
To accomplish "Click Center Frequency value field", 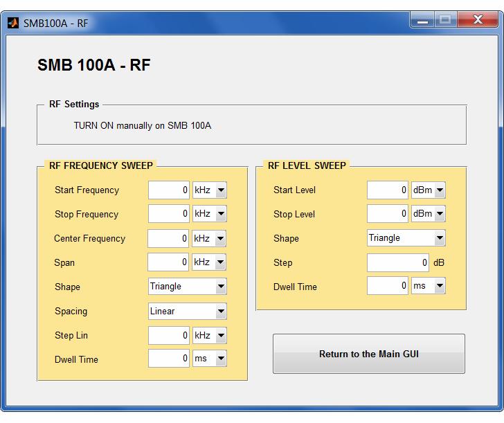I will click(x=168, y=238).
